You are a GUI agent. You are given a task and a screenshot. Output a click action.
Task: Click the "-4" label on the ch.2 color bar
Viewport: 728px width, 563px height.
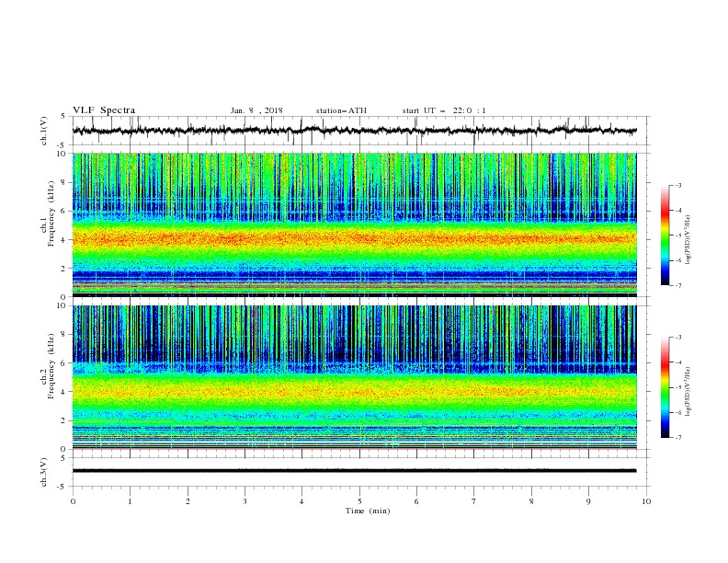pyautogui.click(x=678, y=362)
